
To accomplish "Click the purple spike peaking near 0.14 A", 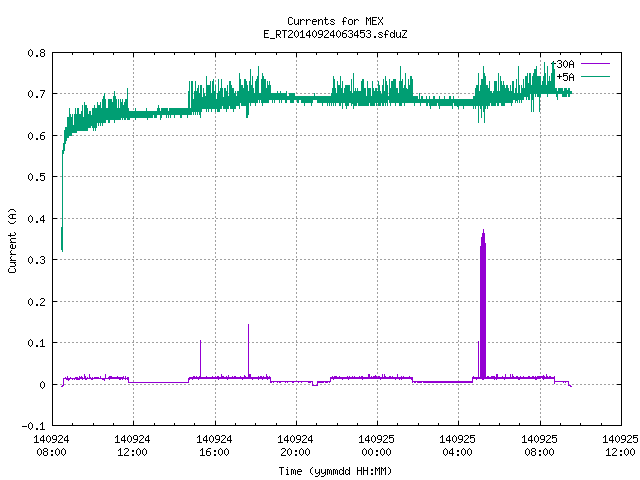I will (249, 350).
